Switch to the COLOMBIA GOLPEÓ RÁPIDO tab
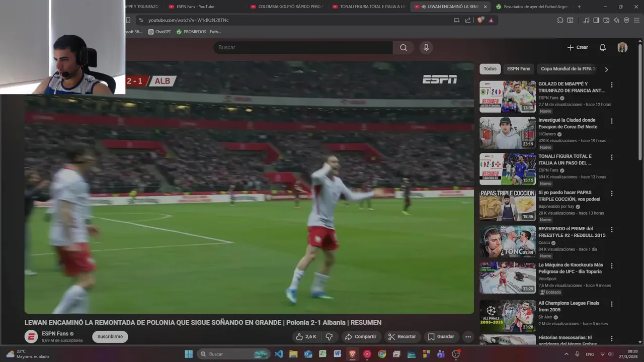Image resolution: width=644 pixels, height=362 pixels. [287, 7]
